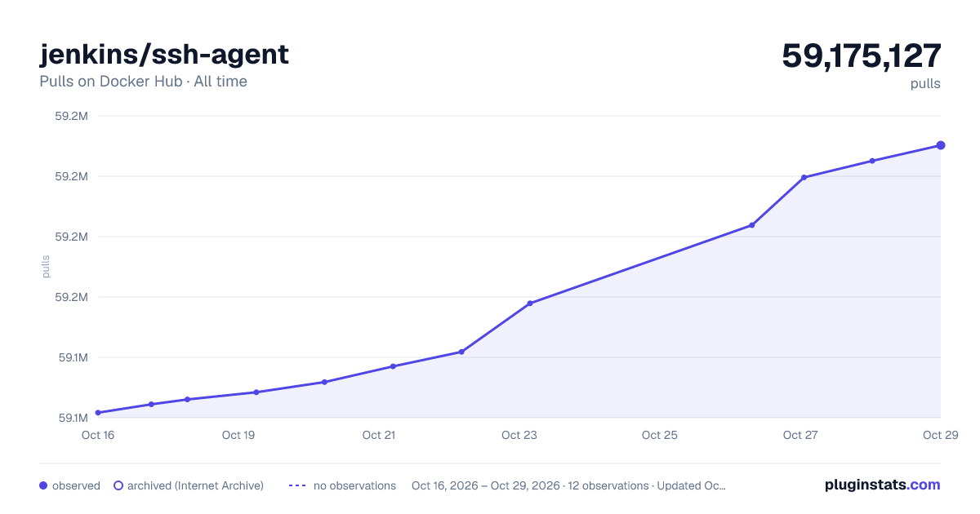Click the date range and observations summary
This screenshot has height=514, width=980.
click(568, 485)
